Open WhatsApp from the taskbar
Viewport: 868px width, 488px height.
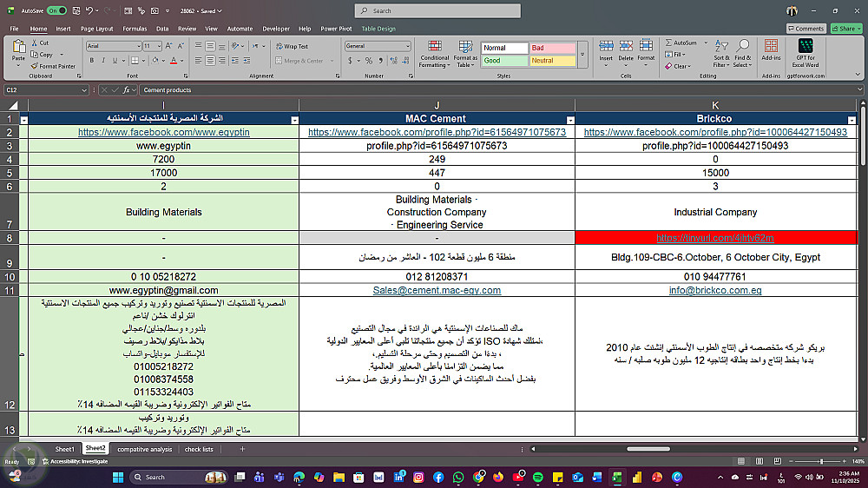click(x=457, y=477)
